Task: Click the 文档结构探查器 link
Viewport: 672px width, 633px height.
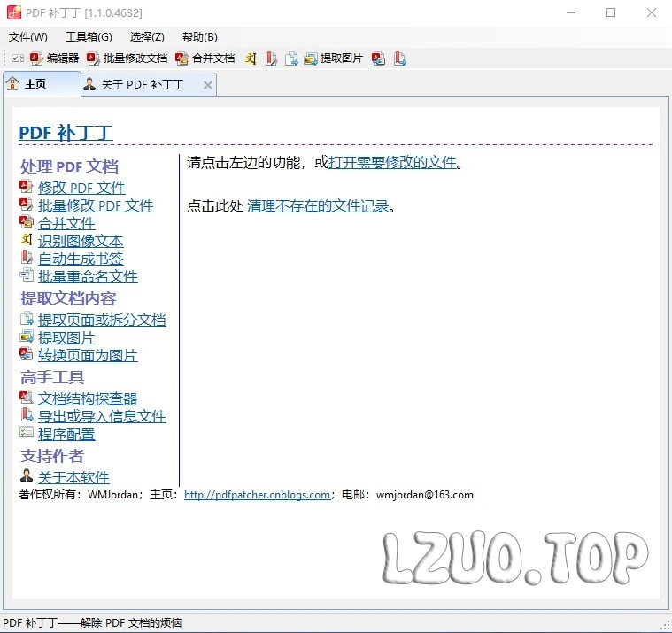Action: (x=88, y=398)
